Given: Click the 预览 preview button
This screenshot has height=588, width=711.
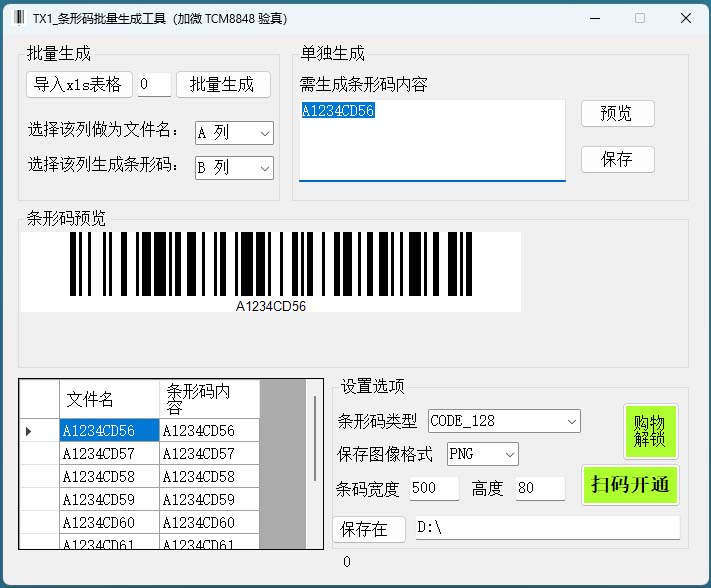Looking at the screenshot, I should tap(618, 113).
